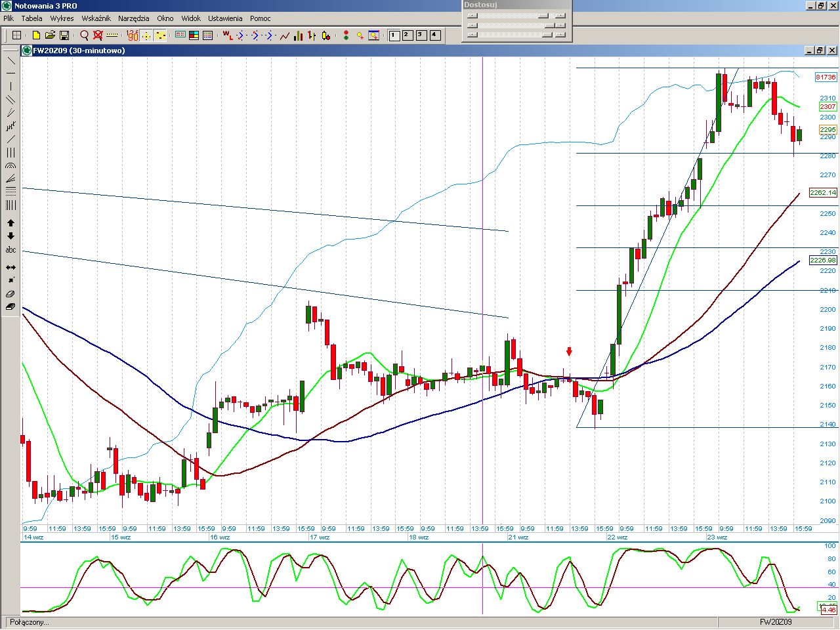Click the up arrow marker tool

10,223
